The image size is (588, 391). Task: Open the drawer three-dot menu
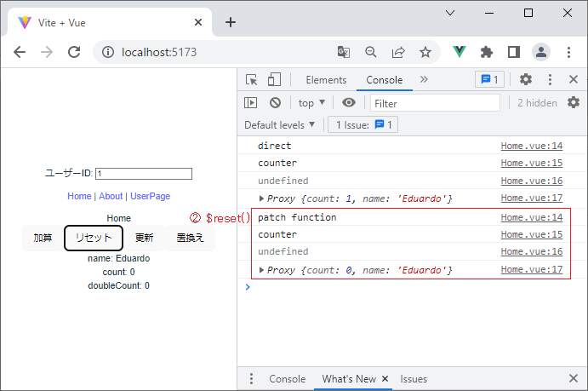click(251, 379)
